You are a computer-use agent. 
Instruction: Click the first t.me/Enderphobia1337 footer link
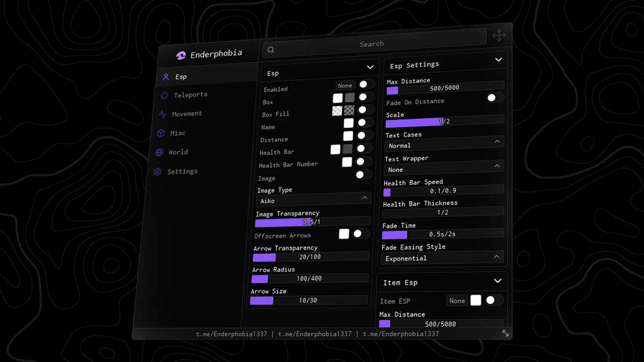pos(231,334)
